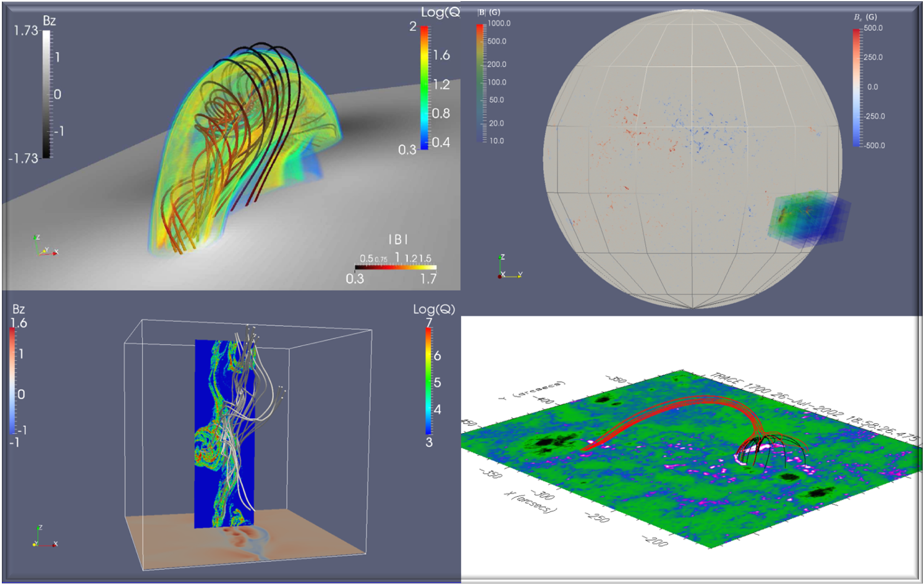Click the Log(Q) rainbow color bar top-left panel
This screenshot has height=585, width=924.
click(x=425, y=87)
